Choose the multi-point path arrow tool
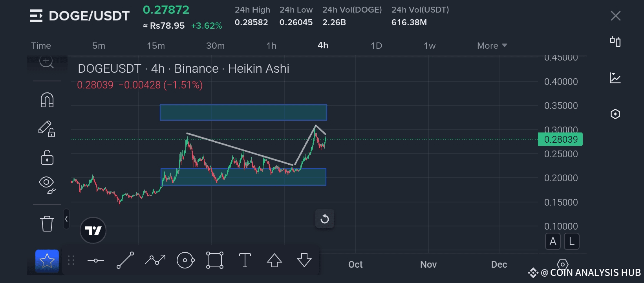The image size is (644, 283). click(155, 260)
